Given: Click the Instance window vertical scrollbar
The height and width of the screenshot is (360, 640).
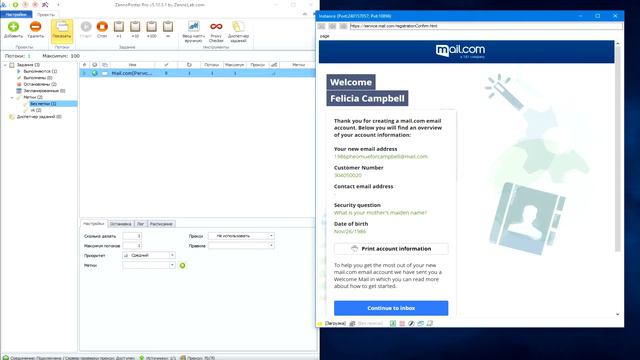Looking at the screenshot, I should pos(618,149).
